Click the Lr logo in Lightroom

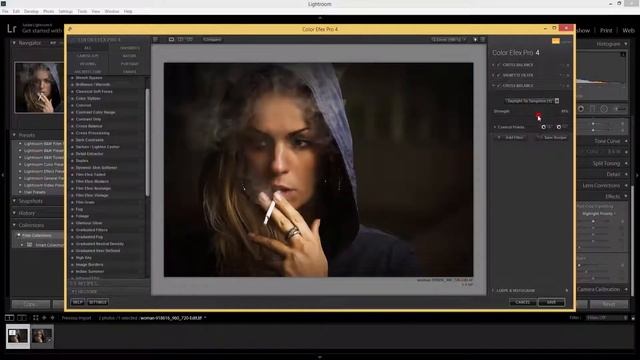point(11,29)
